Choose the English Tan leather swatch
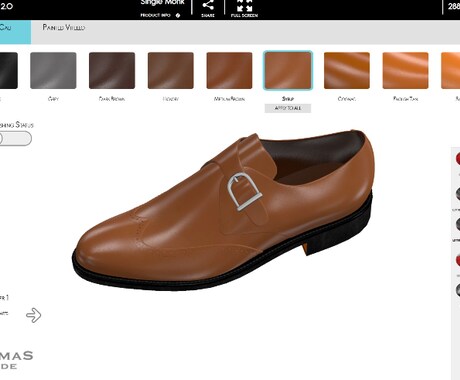The width and height of the screenshot is (460, 380). click(x=405, y=70)
